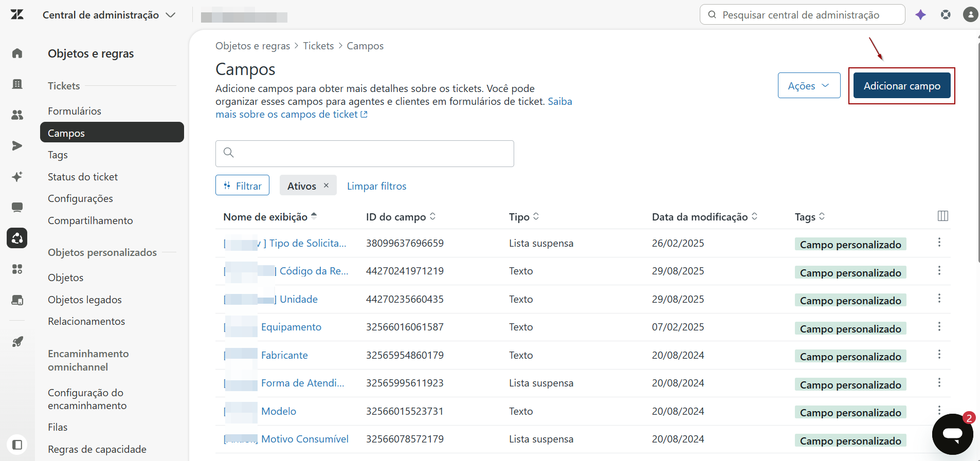This screenshot has height=461, width=980.
Task: Open row menu for Código da Re field
Action: click(x=939, y=270)
